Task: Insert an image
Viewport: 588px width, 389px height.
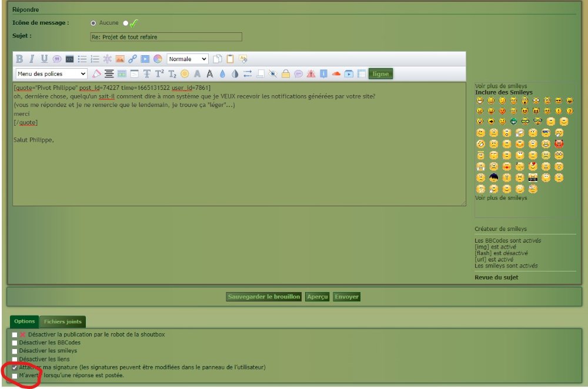Action: [120, 59]
